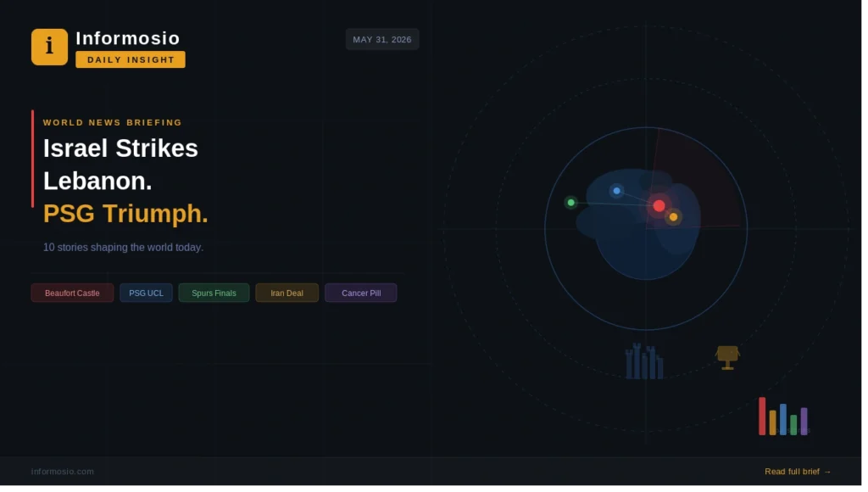The width and height of the screenshot is (868, 492).
Task: Click the Informosio brand name
Action: pos(129,39)
